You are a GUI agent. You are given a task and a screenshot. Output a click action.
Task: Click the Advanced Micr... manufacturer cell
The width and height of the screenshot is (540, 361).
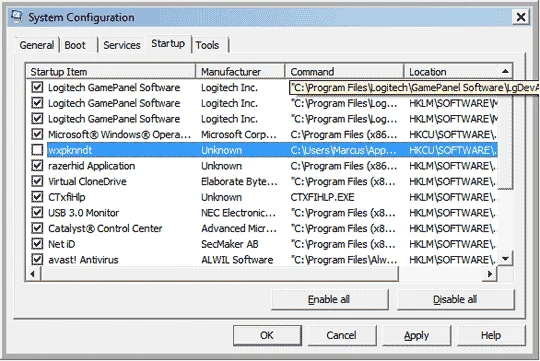click(239, 228)
